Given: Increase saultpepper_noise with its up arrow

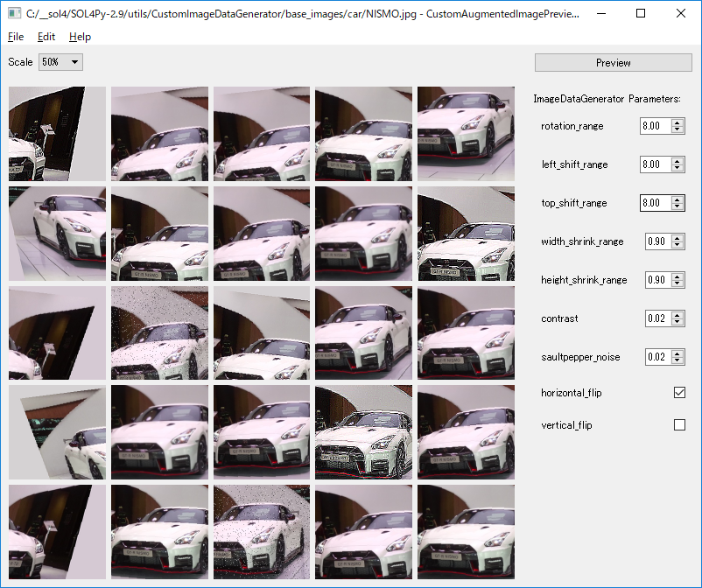Looking at the screenshot, I should pyautogui.click(x=677, y=353).
